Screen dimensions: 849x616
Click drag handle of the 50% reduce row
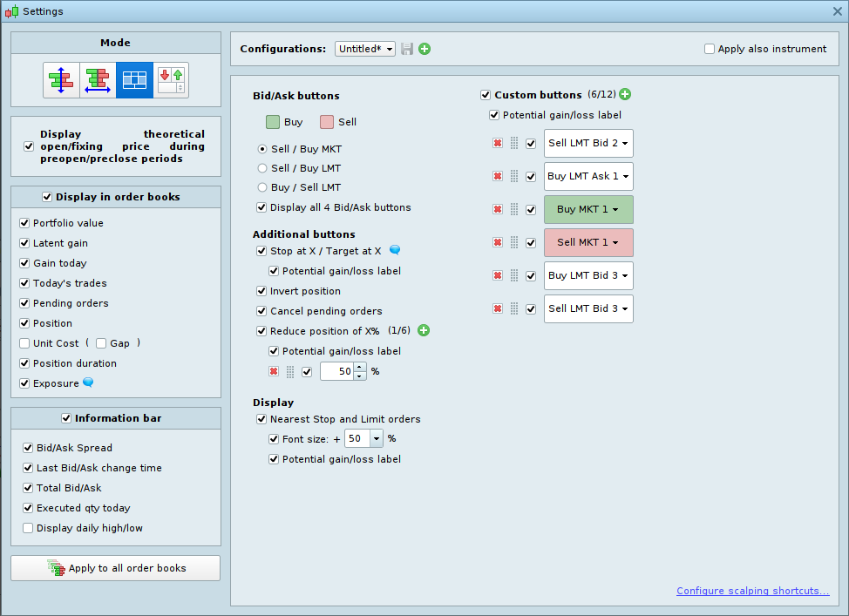290,371
